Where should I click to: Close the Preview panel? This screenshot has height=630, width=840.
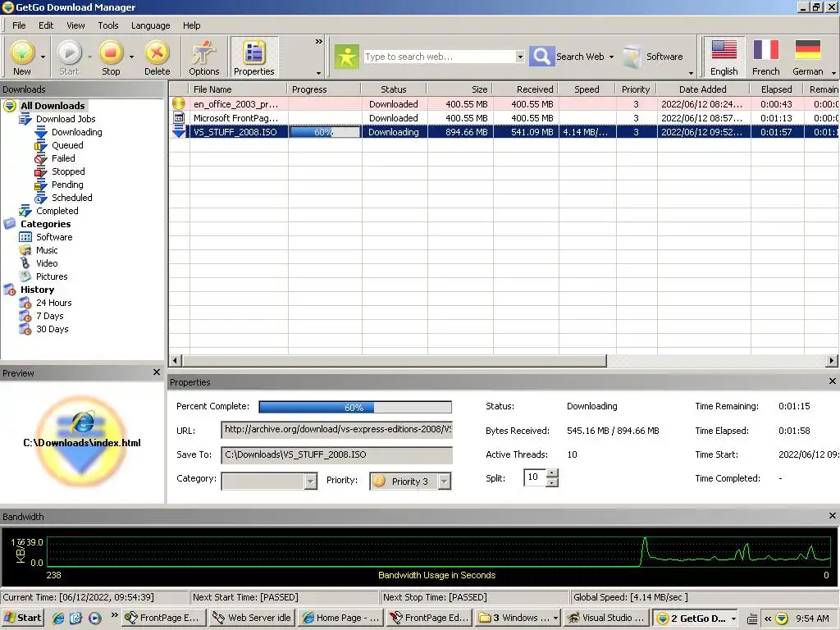pyautogui.click(x=157, y=372)
